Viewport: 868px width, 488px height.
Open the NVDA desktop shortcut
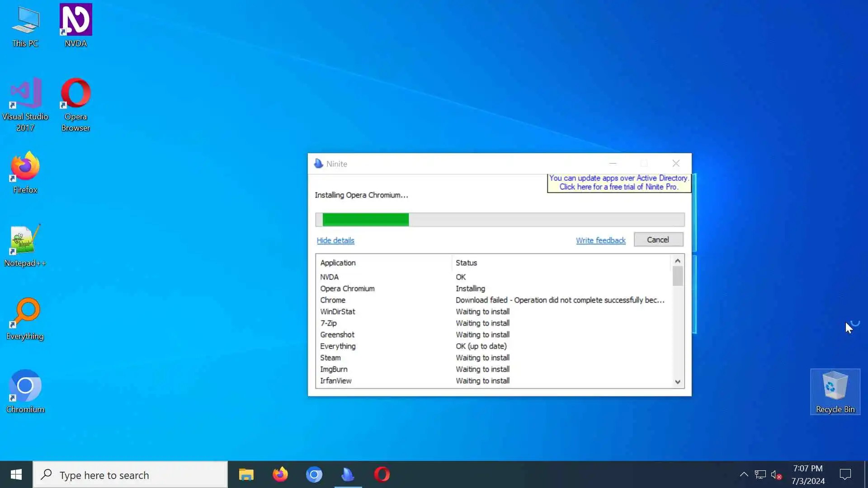(75, 20)
